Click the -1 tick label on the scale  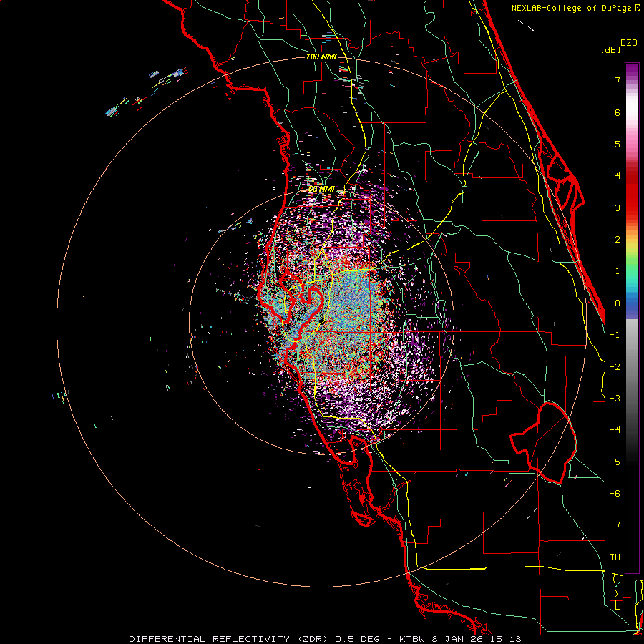(x=615, y=335)
